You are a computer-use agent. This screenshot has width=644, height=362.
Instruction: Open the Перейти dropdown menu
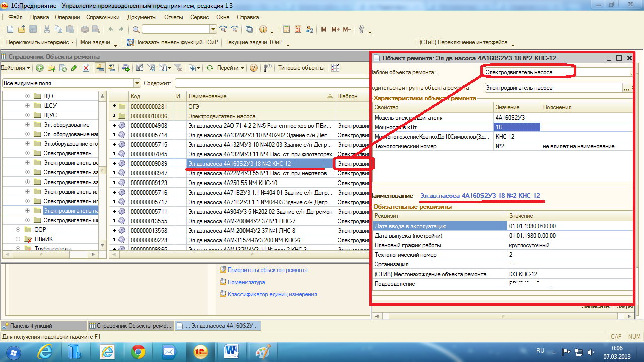(231, 68)
